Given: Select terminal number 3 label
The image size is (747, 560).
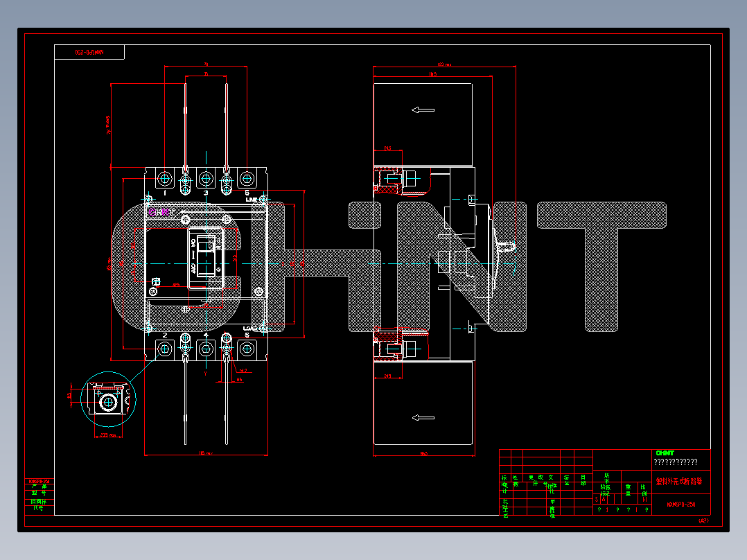Looking at the screenshot, I should point(206,193).
